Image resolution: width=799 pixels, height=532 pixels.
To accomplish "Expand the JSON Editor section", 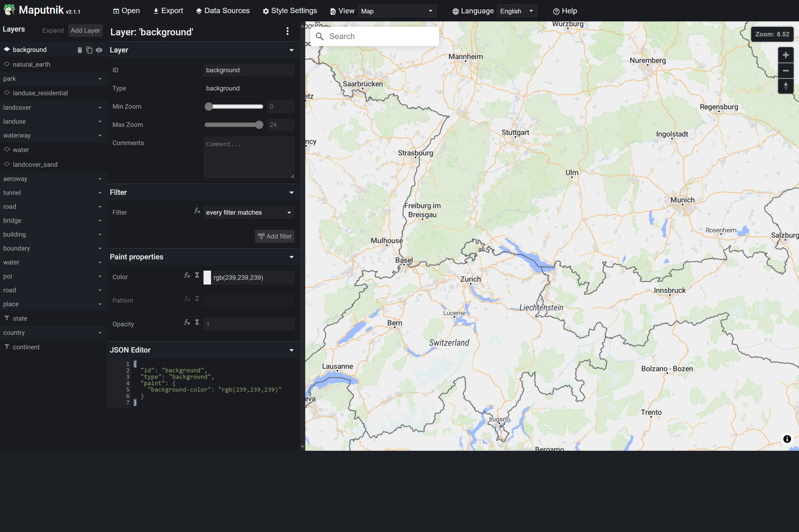I will 291,350.
